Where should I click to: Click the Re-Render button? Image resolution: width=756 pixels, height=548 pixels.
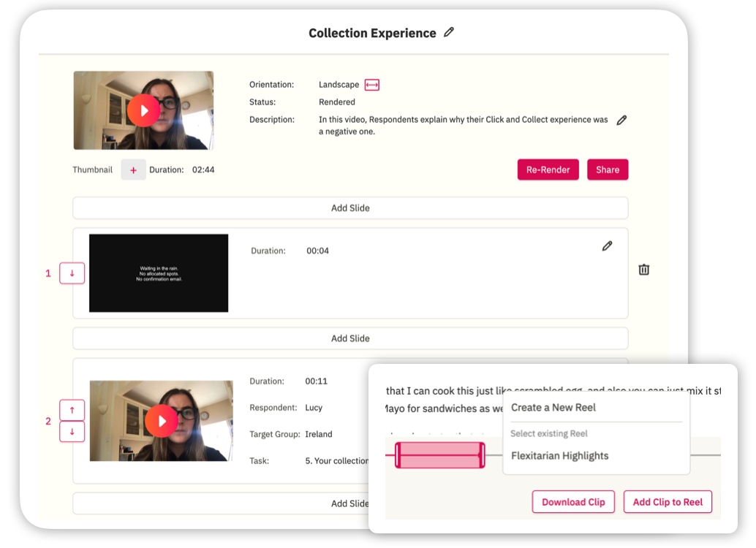pyautogui.click(x=548, y=169)
